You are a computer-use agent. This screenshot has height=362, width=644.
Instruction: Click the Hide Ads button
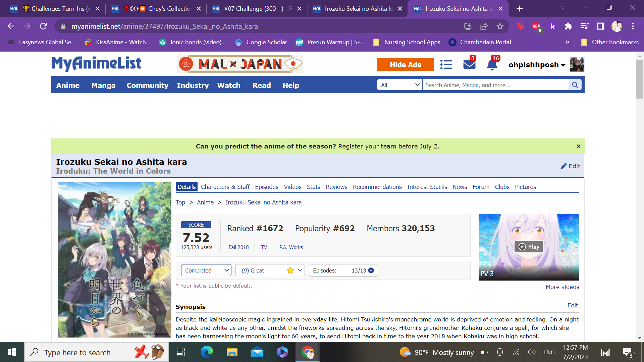405,65
